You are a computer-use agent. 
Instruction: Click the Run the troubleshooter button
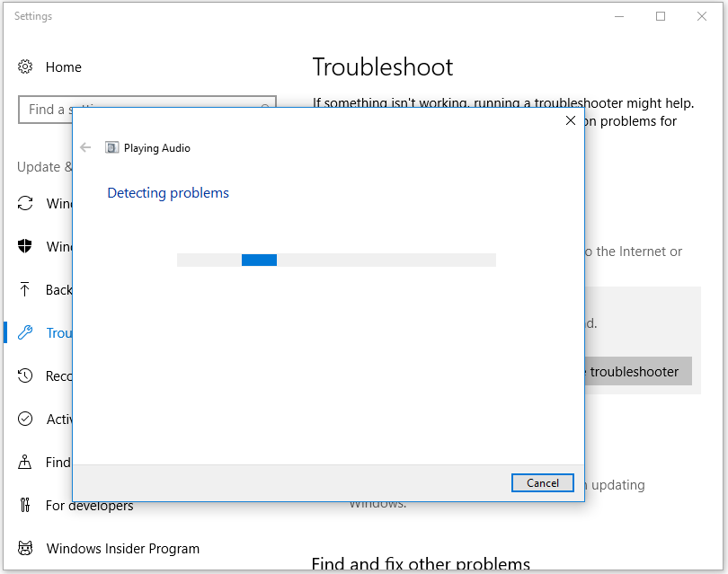638,371
